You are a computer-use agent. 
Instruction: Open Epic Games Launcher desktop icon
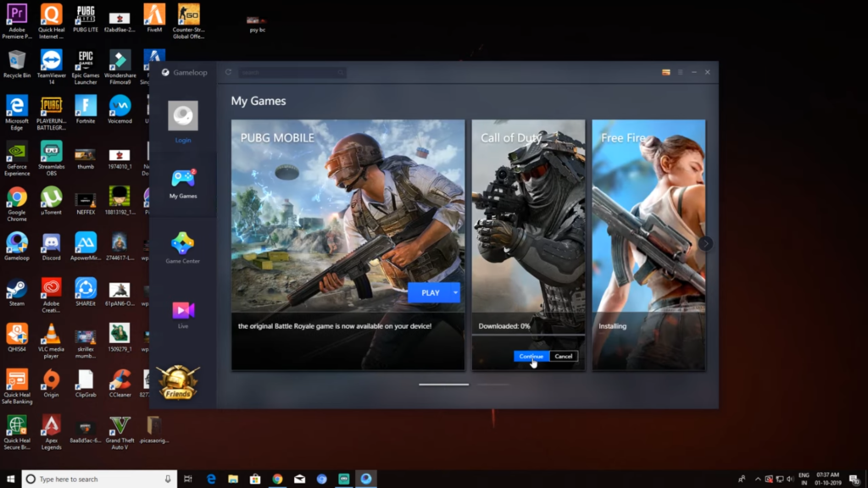point(86,68)
